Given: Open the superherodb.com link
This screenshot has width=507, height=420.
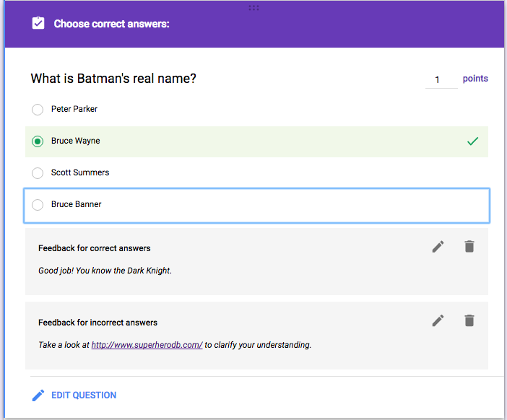Looking at the screenshot, I should 147,345.
